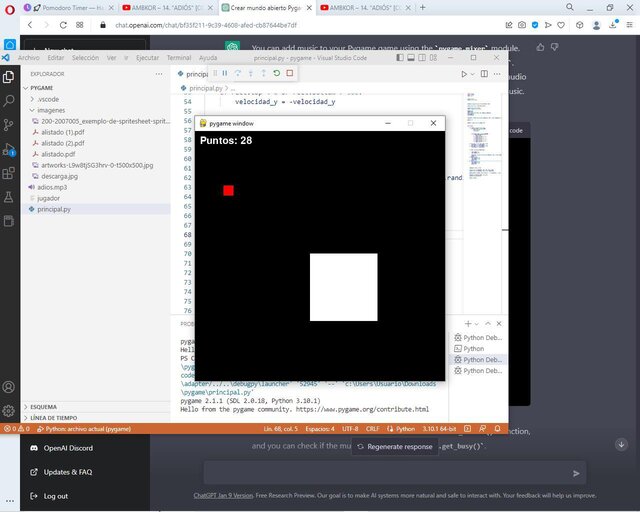Click Lín. 68, col. 5 status entry
This screenshot has width=640, height=512.
[x=281, y=429]
